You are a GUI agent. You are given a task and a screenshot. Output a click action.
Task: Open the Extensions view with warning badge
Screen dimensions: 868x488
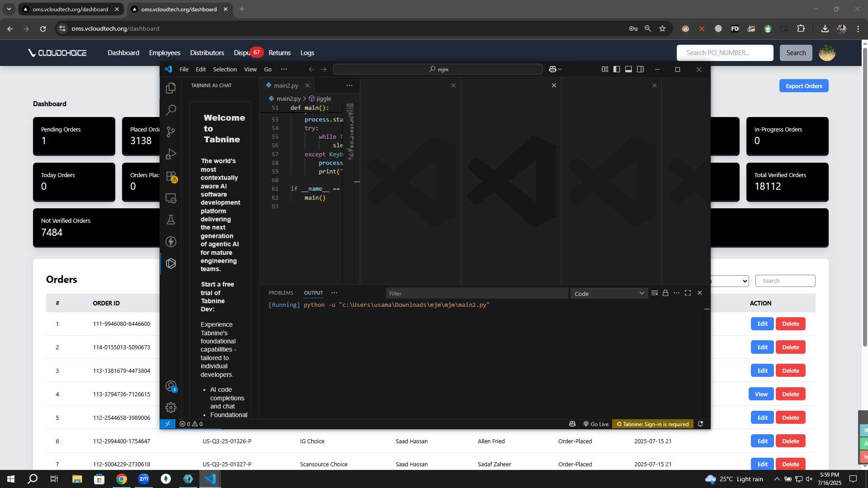pyautogui.click(x=171, y=176)
